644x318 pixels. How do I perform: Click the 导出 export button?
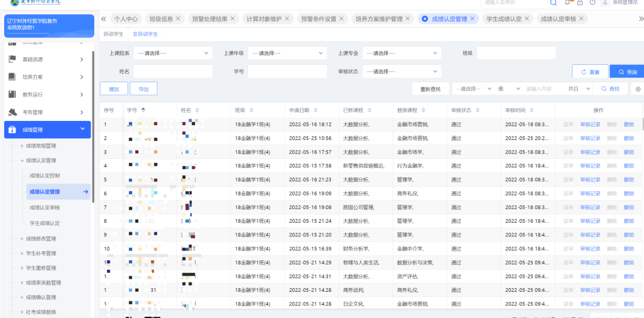144,89
